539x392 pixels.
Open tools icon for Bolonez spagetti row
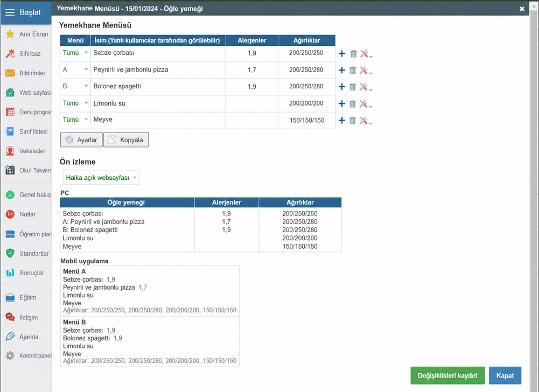pos(364,87)
